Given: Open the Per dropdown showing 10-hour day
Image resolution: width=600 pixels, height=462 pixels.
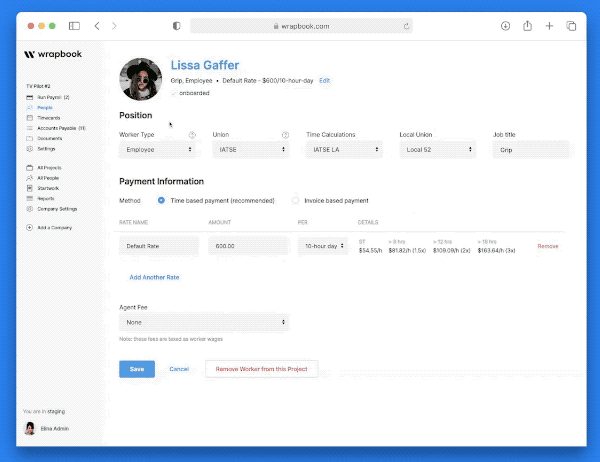Looking at the screenshot, I should point(323,246).
